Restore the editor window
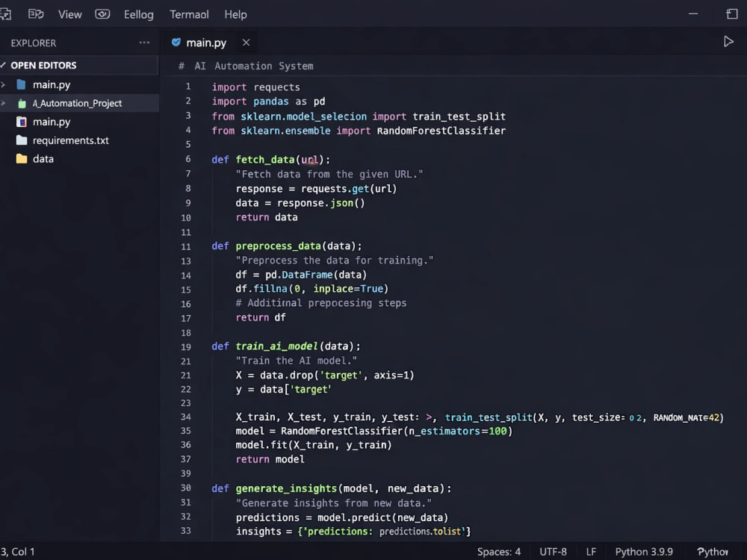This screenshot has width=747, height=560. (x=732, y=13)
